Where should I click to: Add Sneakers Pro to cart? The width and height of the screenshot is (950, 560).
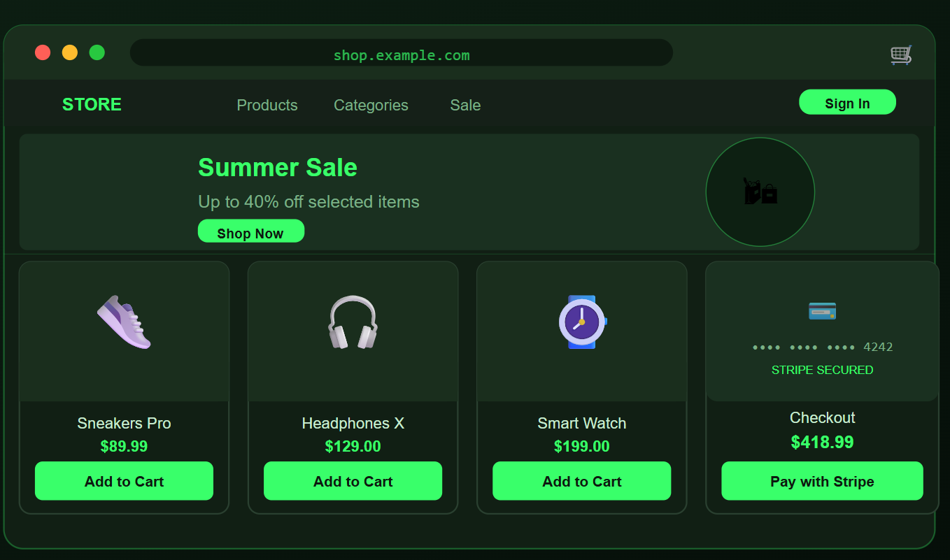[124, 481]
